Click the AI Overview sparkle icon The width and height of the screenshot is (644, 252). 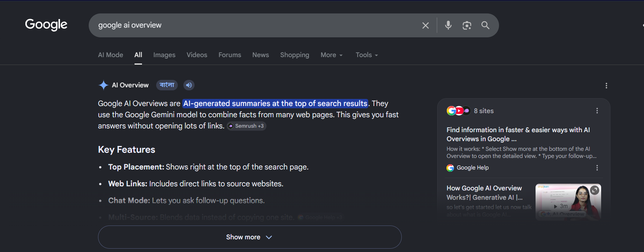103,85
